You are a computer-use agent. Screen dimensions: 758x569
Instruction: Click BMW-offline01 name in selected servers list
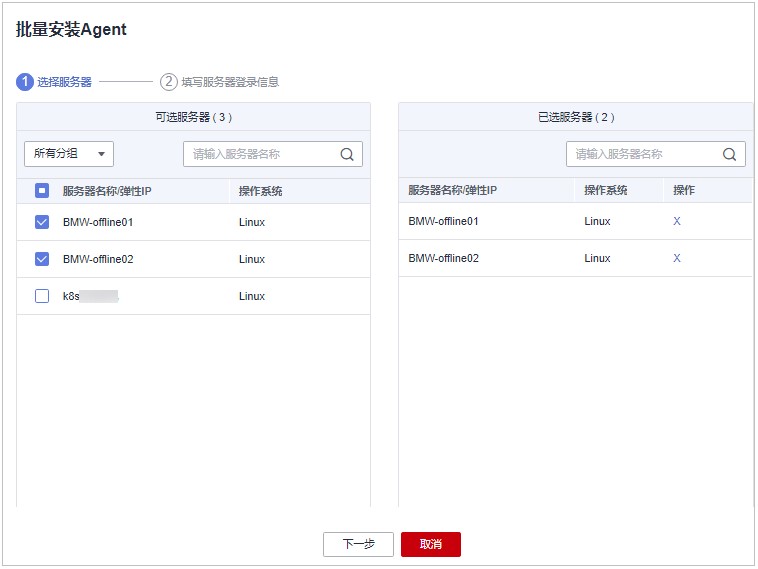[x=443, y=221]
